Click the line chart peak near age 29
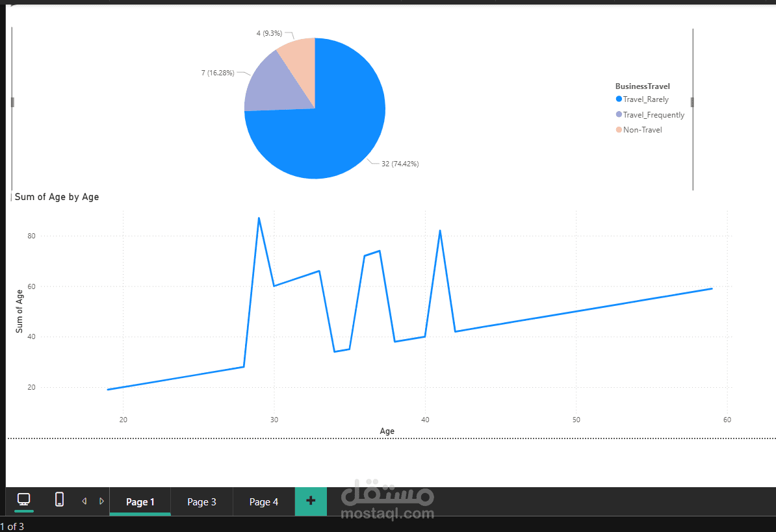The image size is (776, 532). coord(259,218)
